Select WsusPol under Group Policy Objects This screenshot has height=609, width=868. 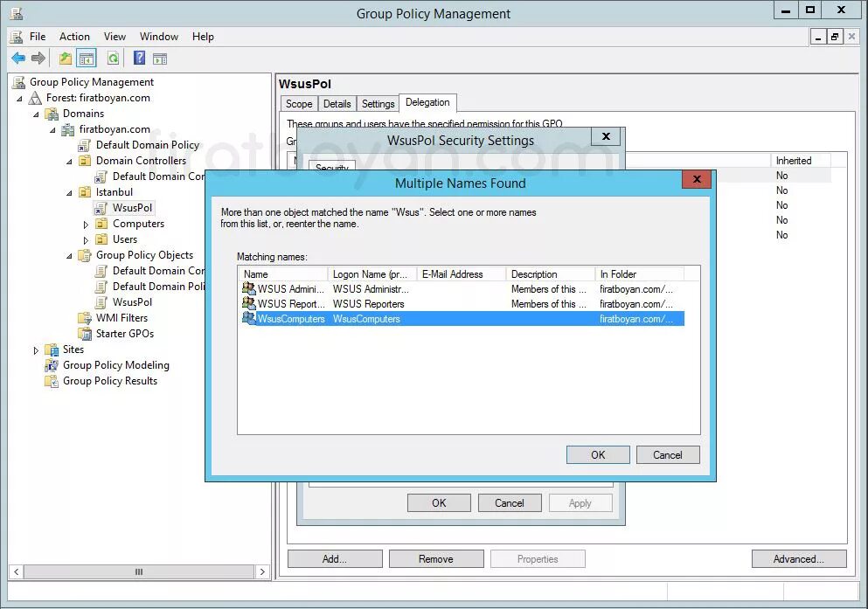132,302
